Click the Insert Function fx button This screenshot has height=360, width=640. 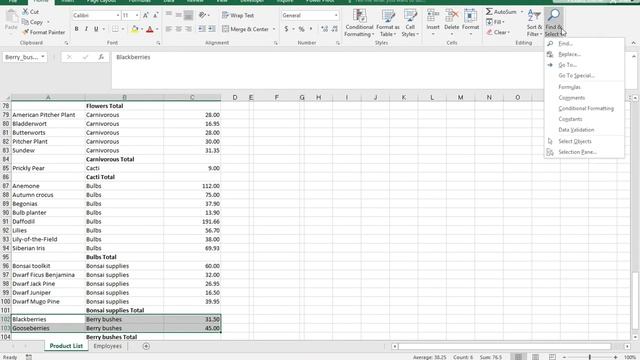coord(101,57)
